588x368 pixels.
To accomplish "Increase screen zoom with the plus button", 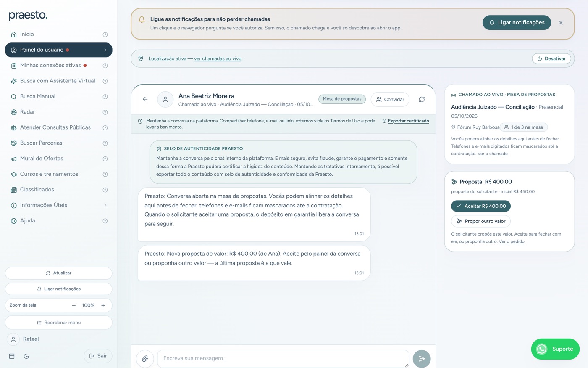I will pos(103,305).
